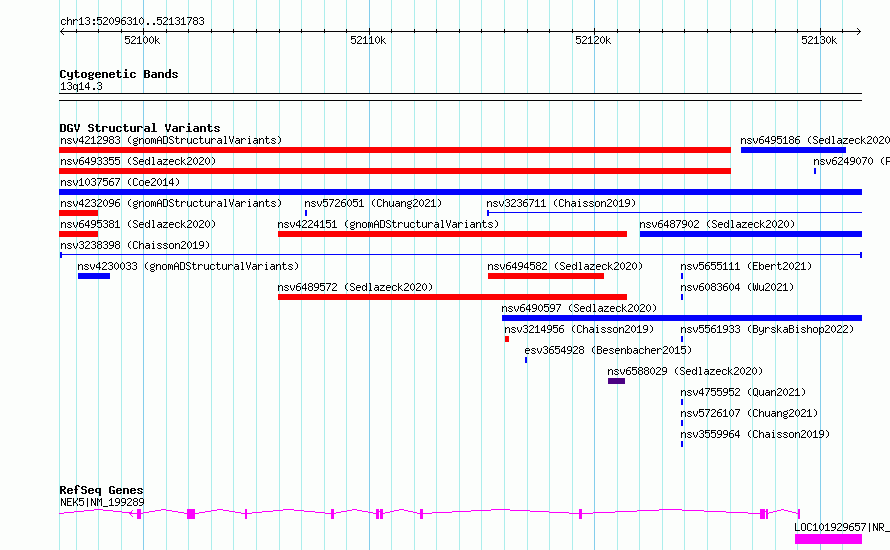Select the nsv3559964 (Chaisson2019) label
Screen dimensions: 890x550
coord(755,434)
